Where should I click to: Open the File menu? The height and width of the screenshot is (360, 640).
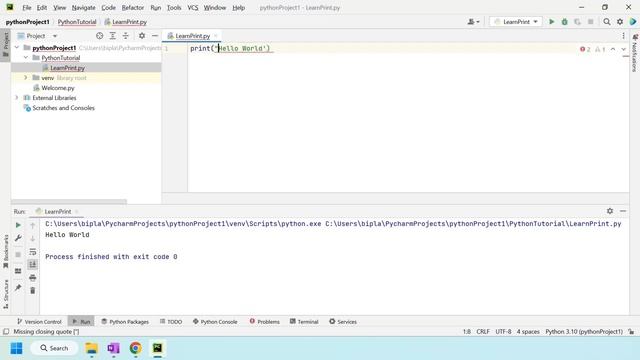(x=27, y=7)
